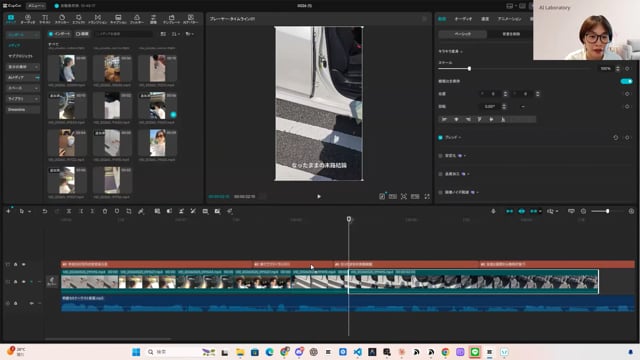Split the clip at the playhead
Image resolution: width=640 pixels, height=360 pixels.
click(x=69, y=211)
